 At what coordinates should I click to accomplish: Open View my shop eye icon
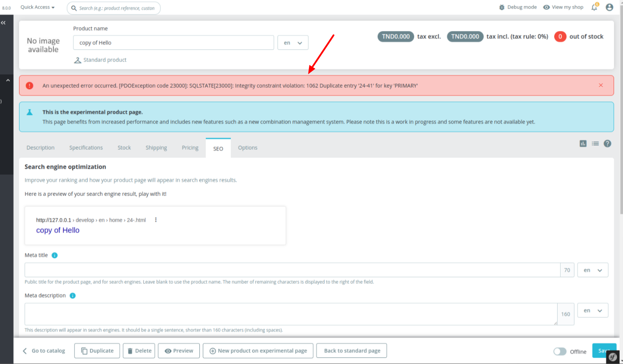coord(547,7)
